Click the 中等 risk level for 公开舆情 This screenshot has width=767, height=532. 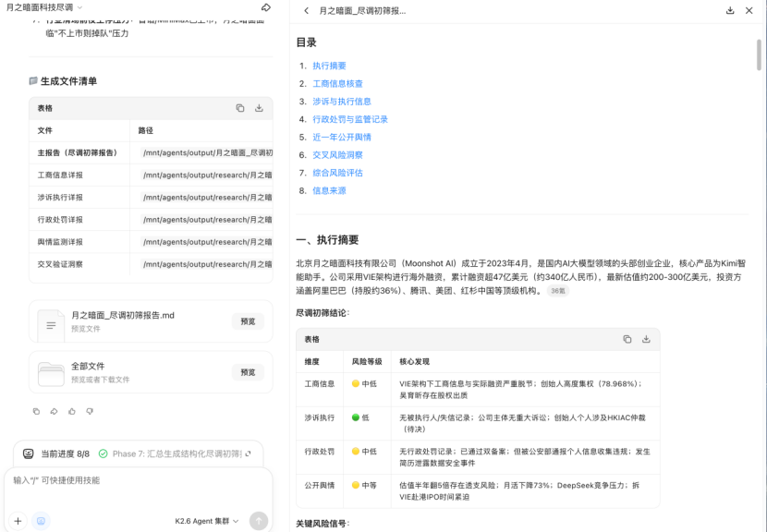364,485
